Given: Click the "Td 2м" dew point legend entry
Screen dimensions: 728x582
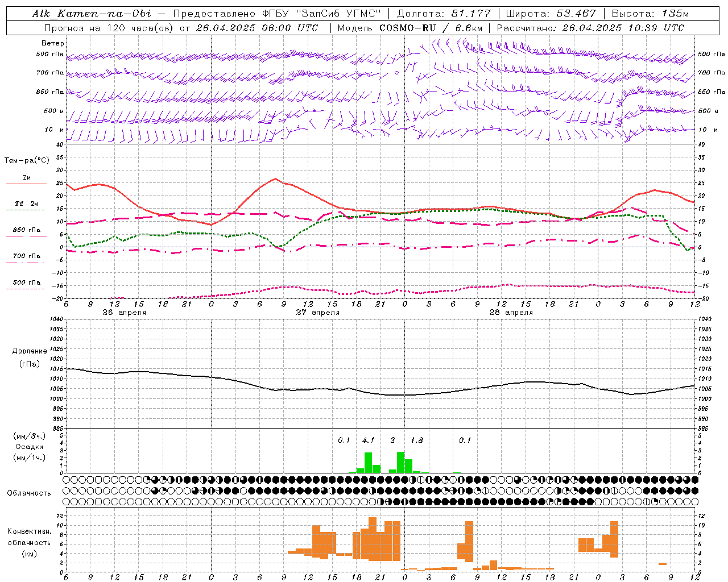Looking at the screenshot, I should point(26,203).
